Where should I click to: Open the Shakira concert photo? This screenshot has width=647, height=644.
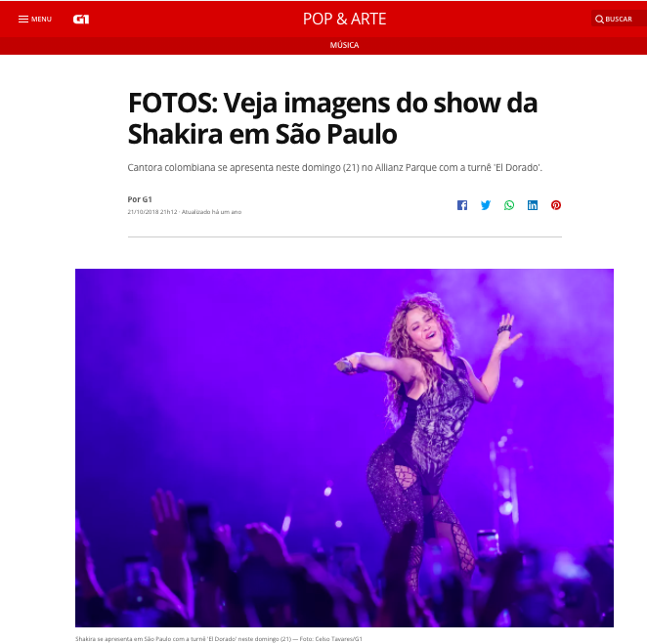pos(344,448)
